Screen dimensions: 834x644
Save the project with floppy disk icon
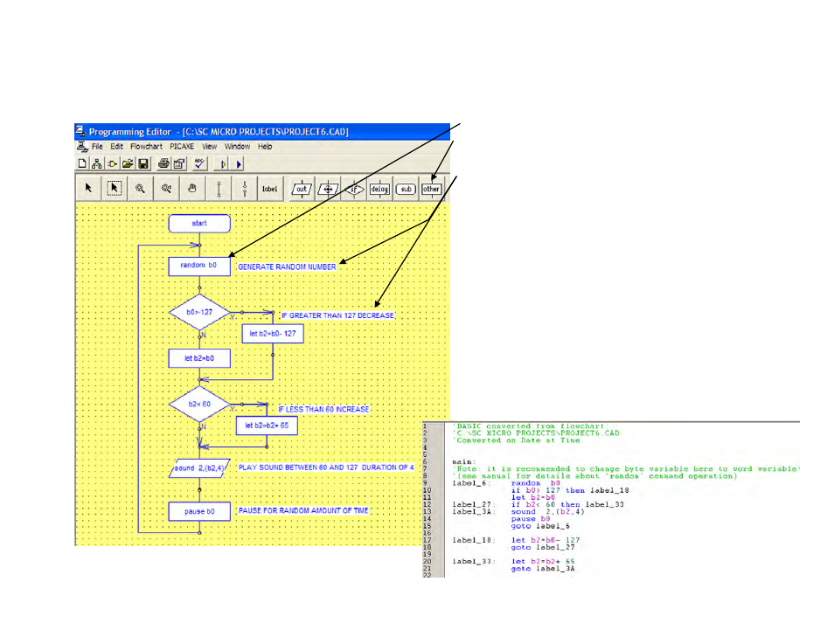click(x=143, y=163)
